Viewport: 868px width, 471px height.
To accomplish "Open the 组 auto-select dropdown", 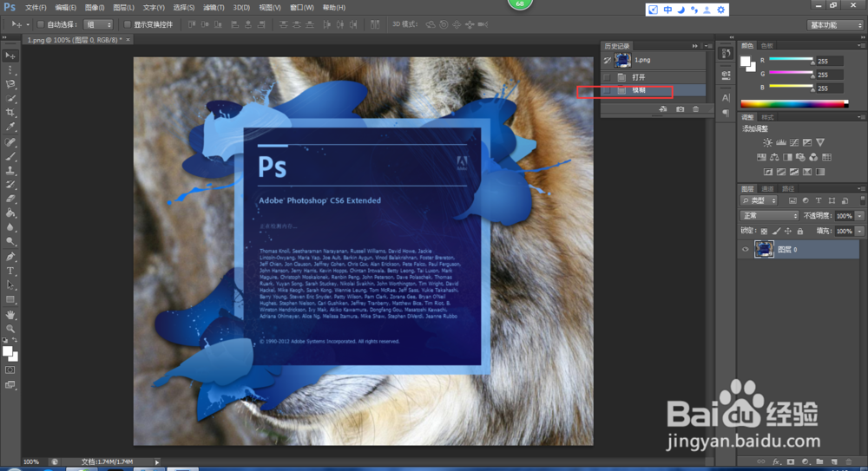I will click(x=98, y=24).
